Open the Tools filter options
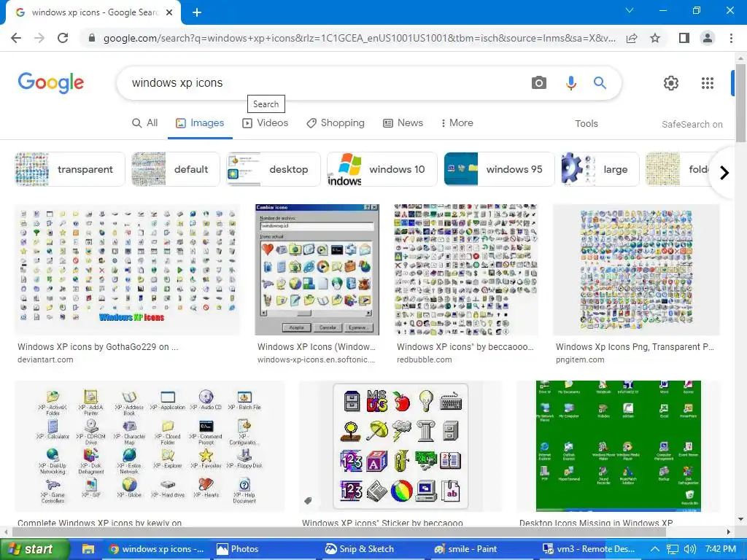Image resolution: width=747 pixels, height=560 pixels. (x=586, y=124)
